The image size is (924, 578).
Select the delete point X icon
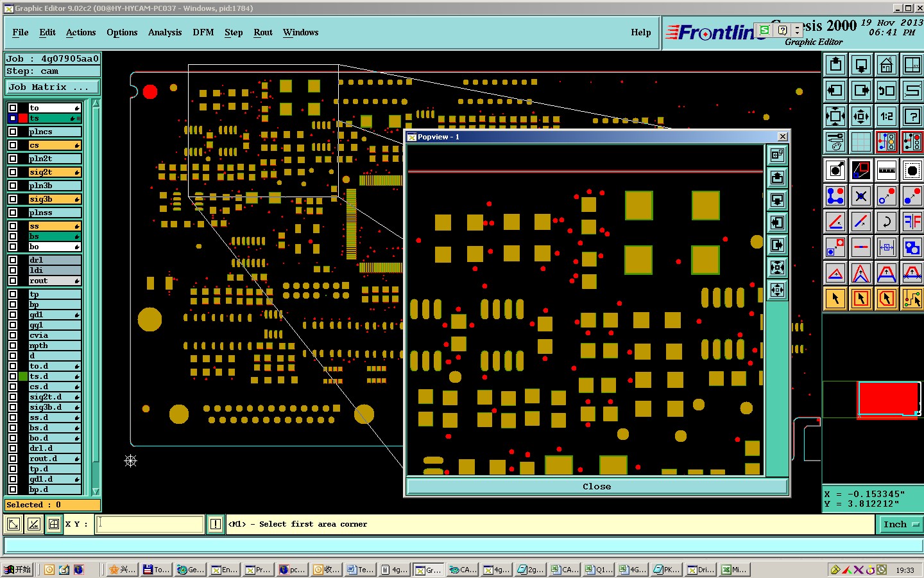coord(861,196)
